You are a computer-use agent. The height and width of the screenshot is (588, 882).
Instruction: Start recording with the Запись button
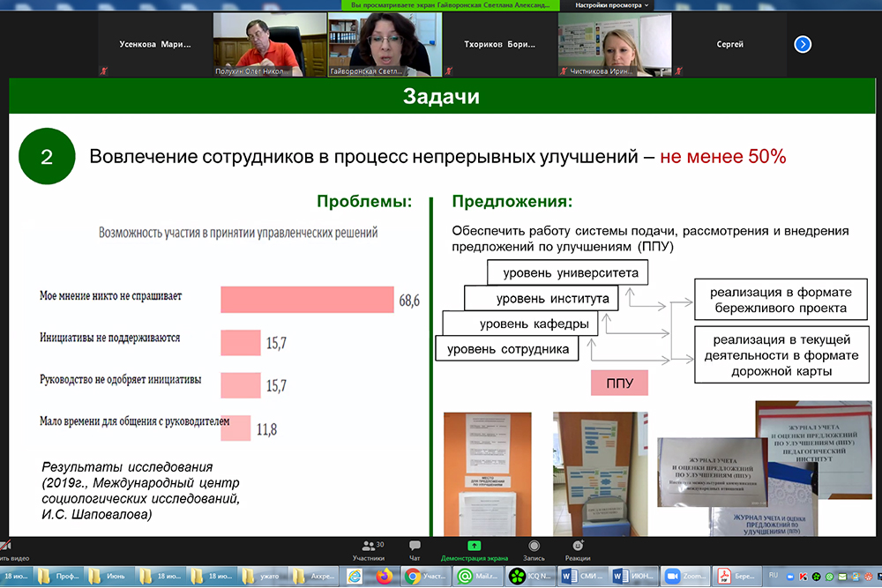[x=534, y=550]
